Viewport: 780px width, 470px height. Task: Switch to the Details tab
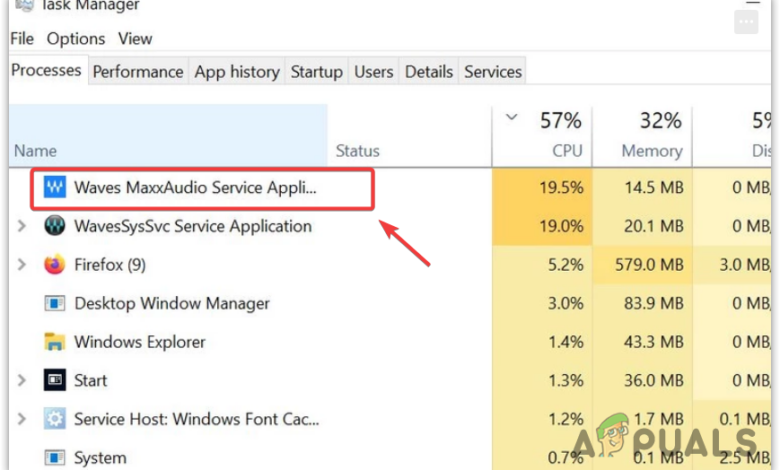[429, 72]
